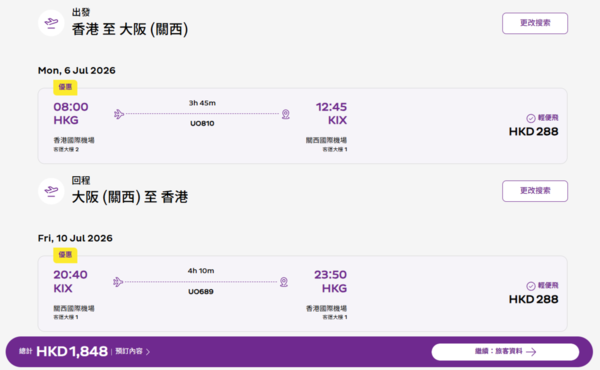This screenshot has height=370, width=600.
Task: Click the flight number UO810
Action: [202, 124]
